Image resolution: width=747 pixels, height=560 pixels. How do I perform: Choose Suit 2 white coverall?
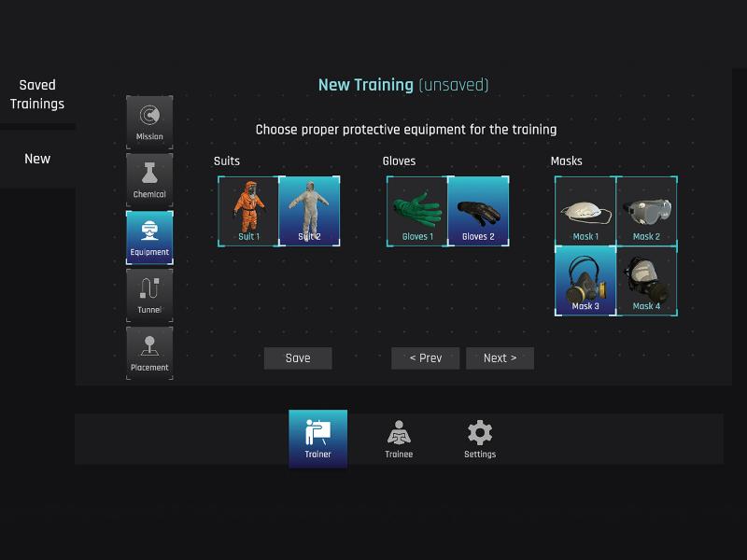click(309, 212)
